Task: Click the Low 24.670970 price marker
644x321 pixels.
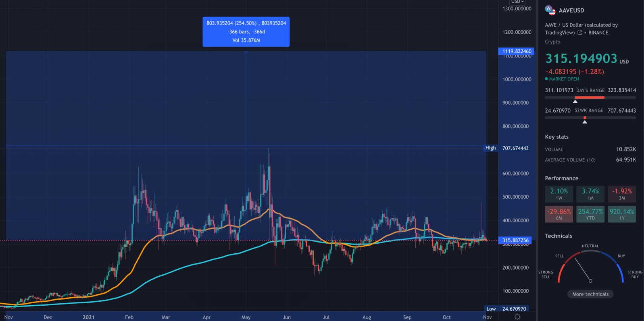Action: click(x=506, y=309)
